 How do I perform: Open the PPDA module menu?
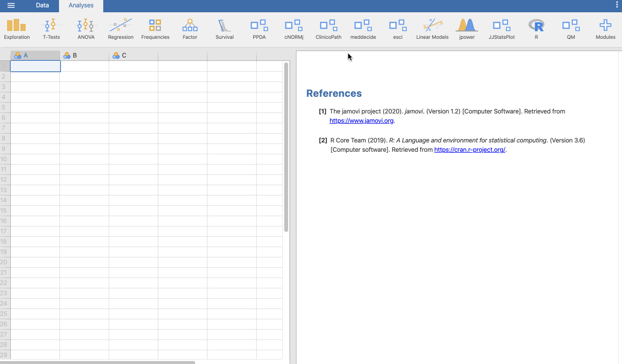coord(259,29)
